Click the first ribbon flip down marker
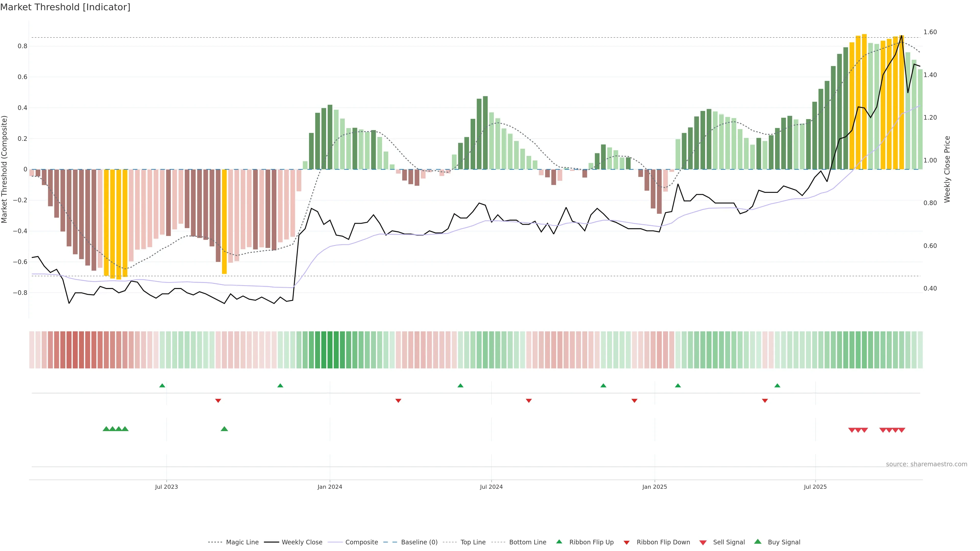Image resolution: width=980 pixels, height=551 pixels. pos(218,400)
